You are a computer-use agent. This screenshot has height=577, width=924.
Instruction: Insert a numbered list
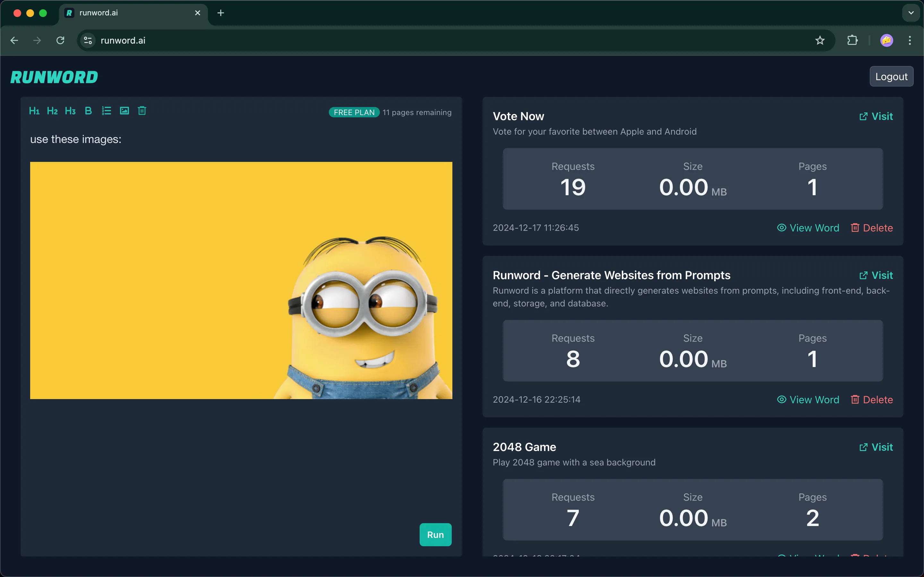[x=106, y=111]
